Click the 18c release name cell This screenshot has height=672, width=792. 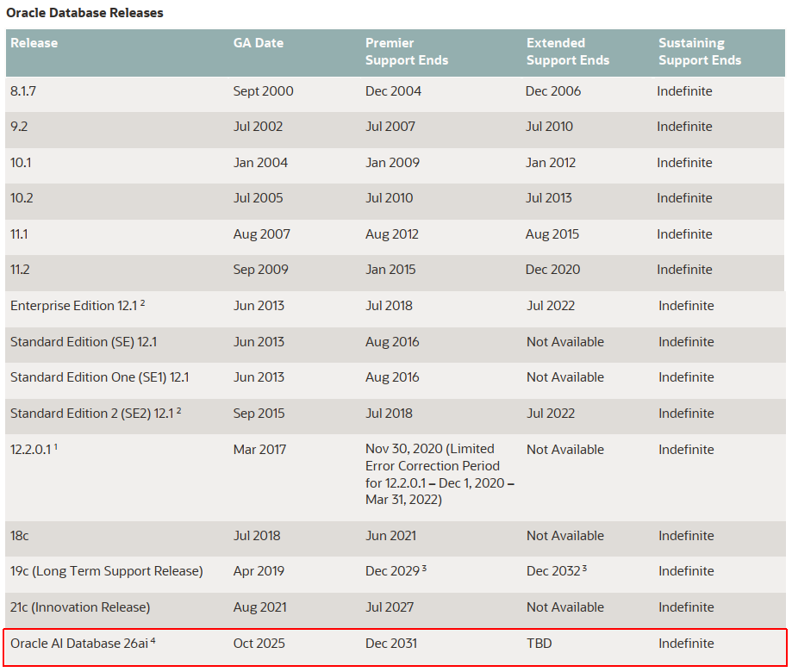(x=20, y=536)
